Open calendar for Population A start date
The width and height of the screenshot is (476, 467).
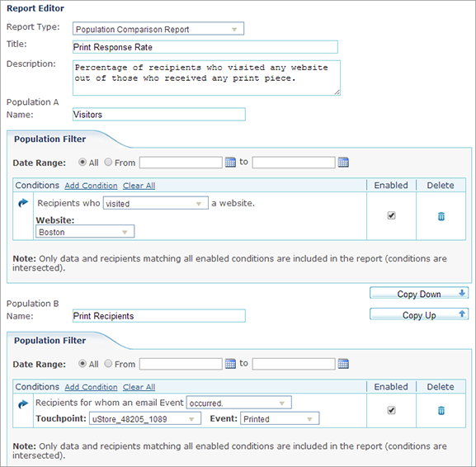point(230,163)
